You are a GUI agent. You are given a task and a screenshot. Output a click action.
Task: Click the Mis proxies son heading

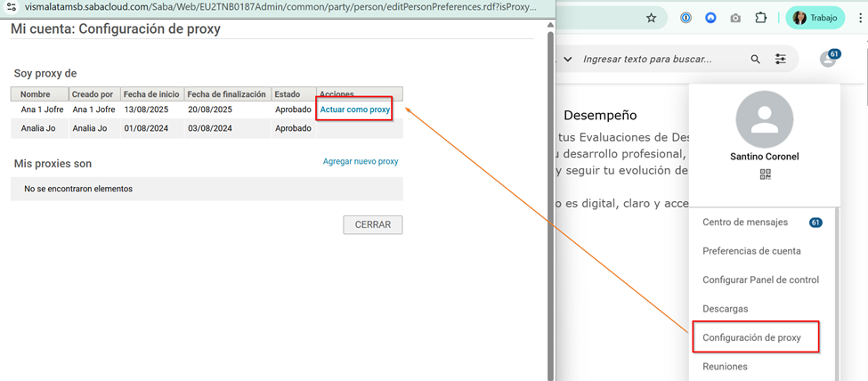[x=53, y=164]
